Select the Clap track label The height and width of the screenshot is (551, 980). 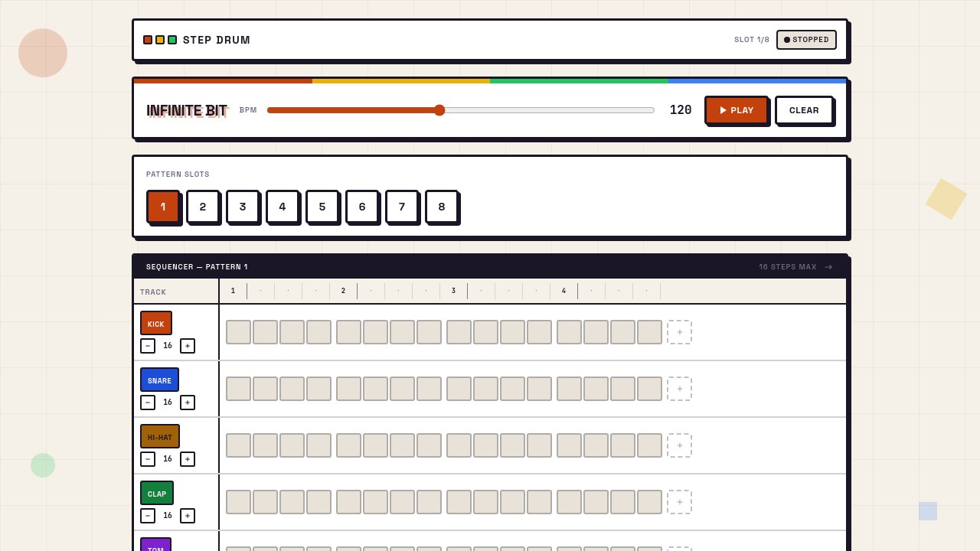pos(157,493)
